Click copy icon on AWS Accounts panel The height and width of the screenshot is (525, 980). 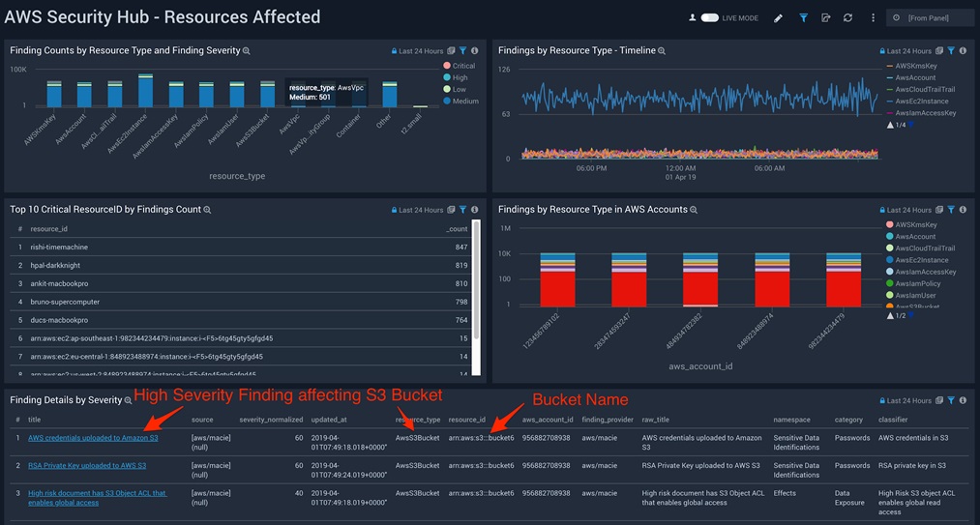click(x=939, y=210)
